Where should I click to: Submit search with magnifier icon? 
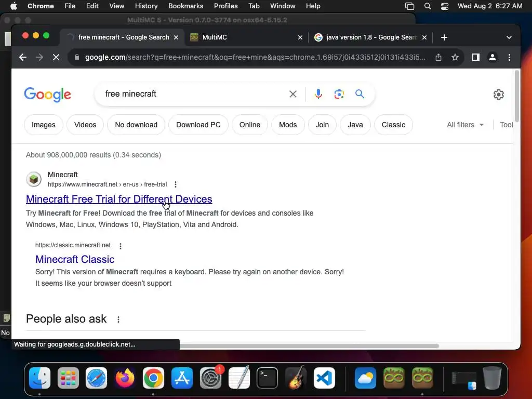(360, 94)
